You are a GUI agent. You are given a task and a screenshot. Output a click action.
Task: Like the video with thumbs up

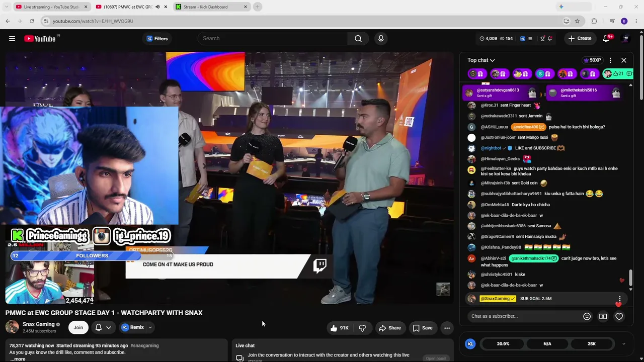point(339,328)
